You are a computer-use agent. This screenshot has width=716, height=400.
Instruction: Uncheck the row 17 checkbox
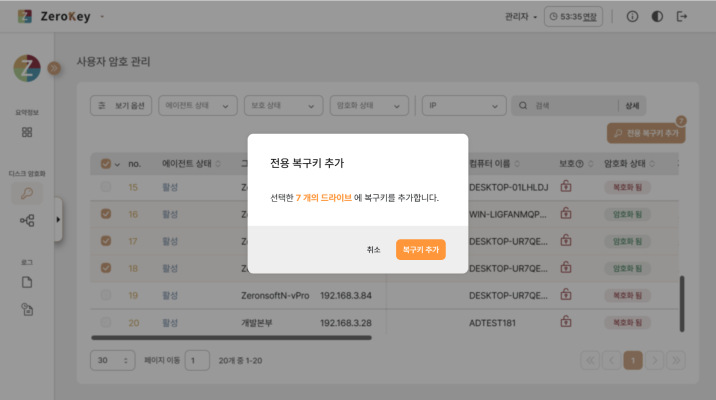(106, 241)
